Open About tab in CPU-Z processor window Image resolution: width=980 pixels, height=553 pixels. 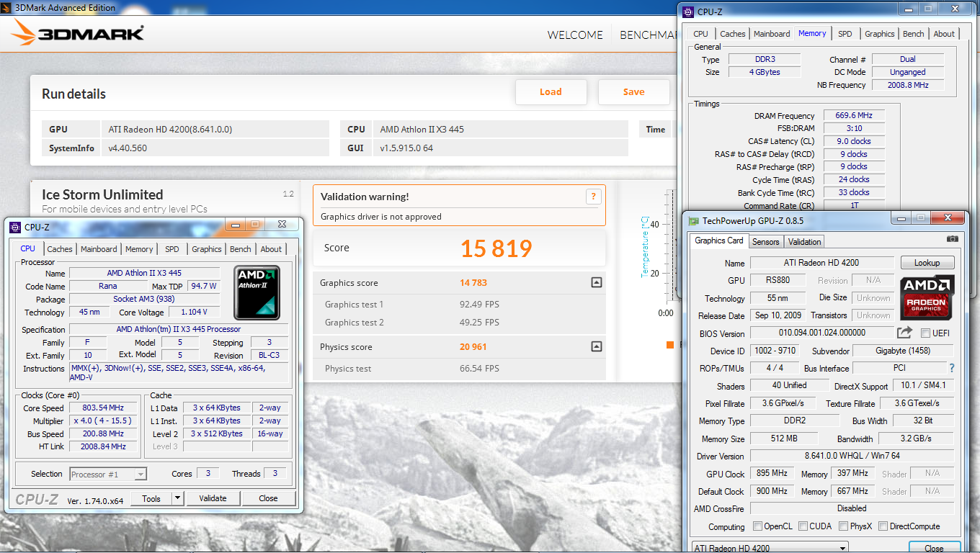pyautogui.click(x=271, y=249)
